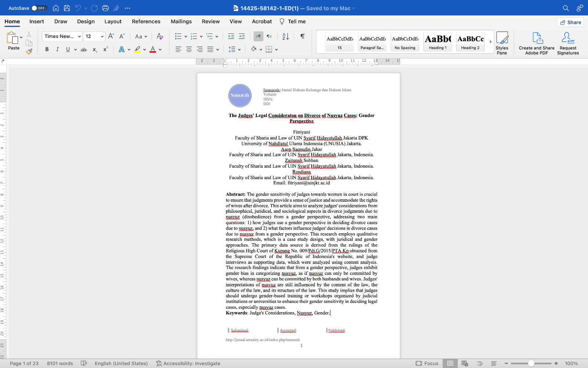
Task: Toggle Italic formatting
Action: (57, 49)
